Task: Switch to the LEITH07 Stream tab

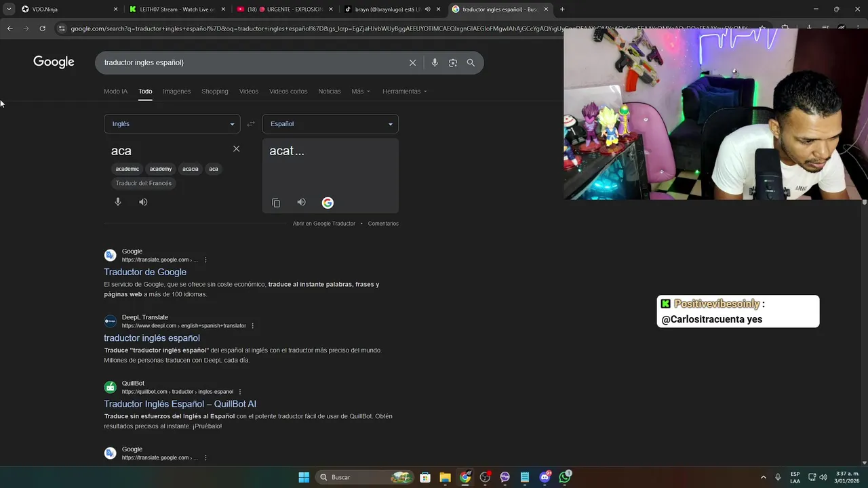Action: click(x=178, y=9)
